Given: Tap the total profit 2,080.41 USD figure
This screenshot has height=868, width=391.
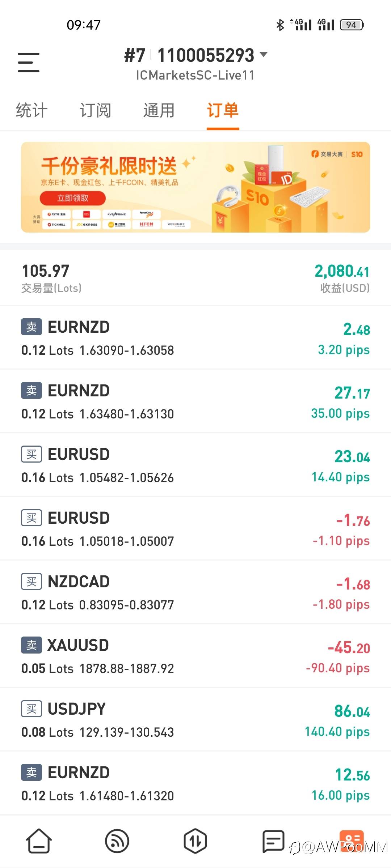Looking at the screenshot, I should [x=342, y=271].
